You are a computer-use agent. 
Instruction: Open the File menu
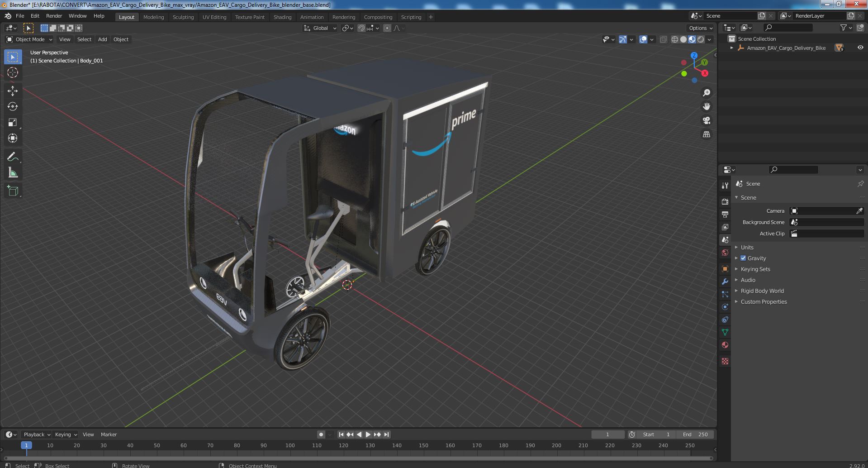click(x=20, y=16)
